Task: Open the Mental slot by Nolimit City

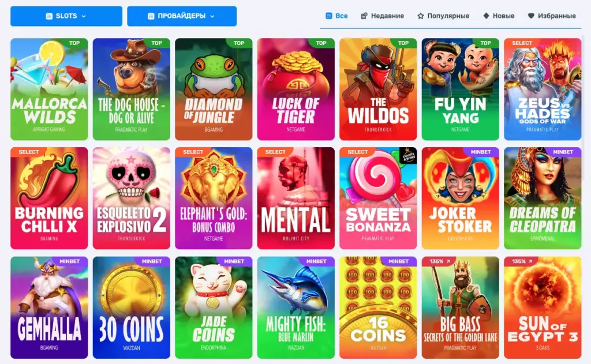Action: 296,198
